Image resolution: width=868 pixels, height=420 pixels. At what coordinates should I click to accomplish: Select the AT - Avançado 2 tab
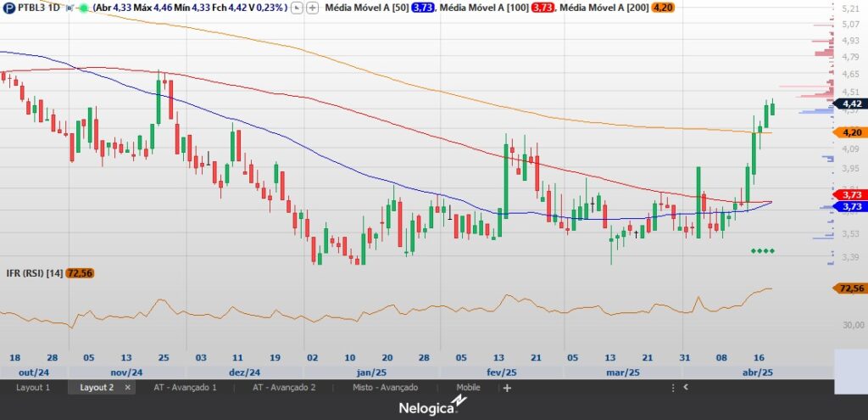pyautogui.click(x=284, y=388)
